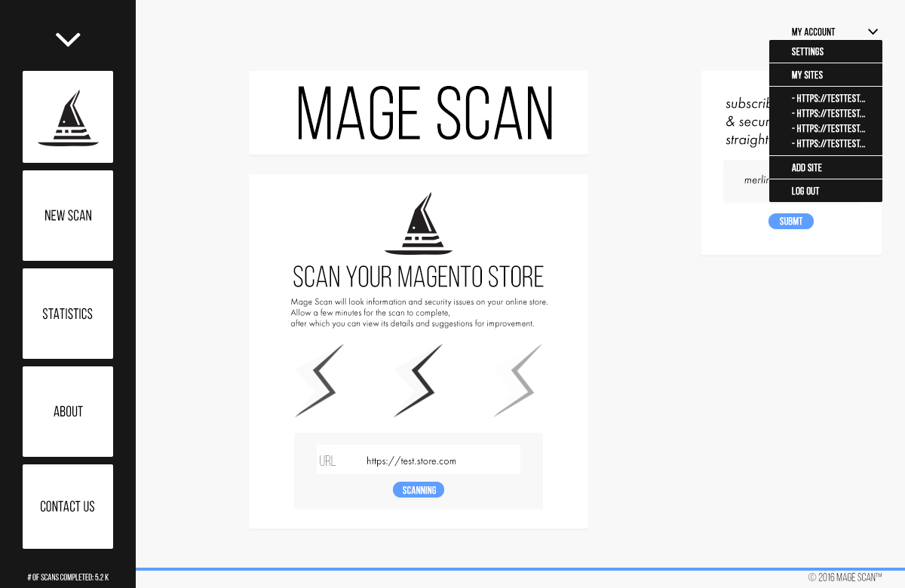
Task: Click '# of scans completed: 5.2 K' text
Action: click(x=68, y=577)
